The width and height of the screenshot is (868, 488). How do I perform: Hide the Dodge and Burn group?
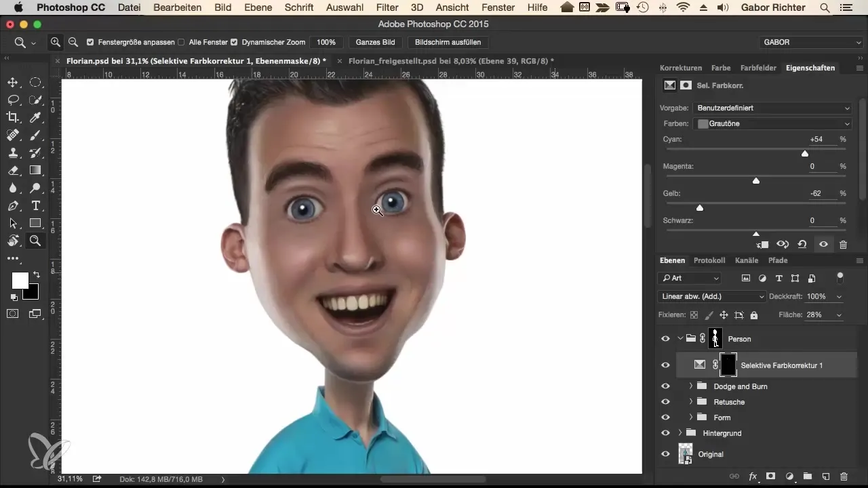(665, 386)
